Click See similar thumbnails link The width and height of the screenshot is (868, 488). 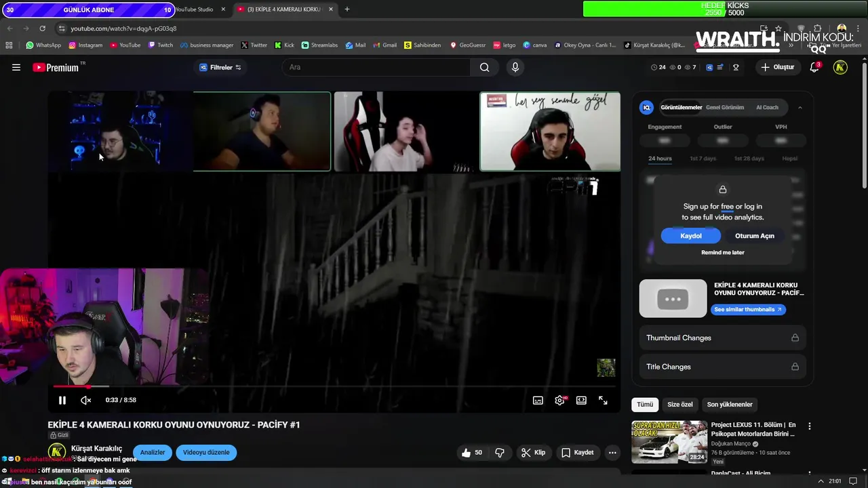click(748, 309)
